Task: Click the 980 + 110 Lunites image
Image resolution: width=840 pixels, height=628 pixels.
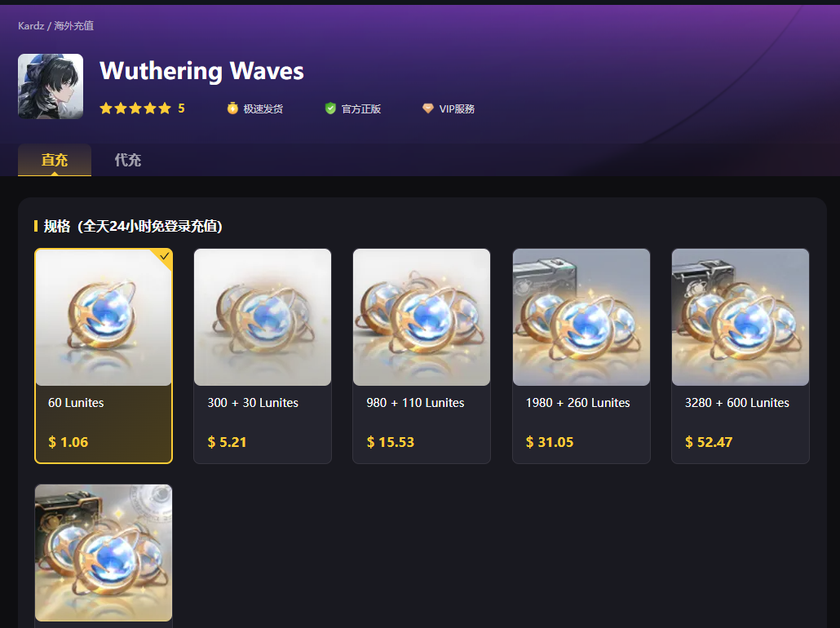Action: pyautogui.click(x=422, y=317)
